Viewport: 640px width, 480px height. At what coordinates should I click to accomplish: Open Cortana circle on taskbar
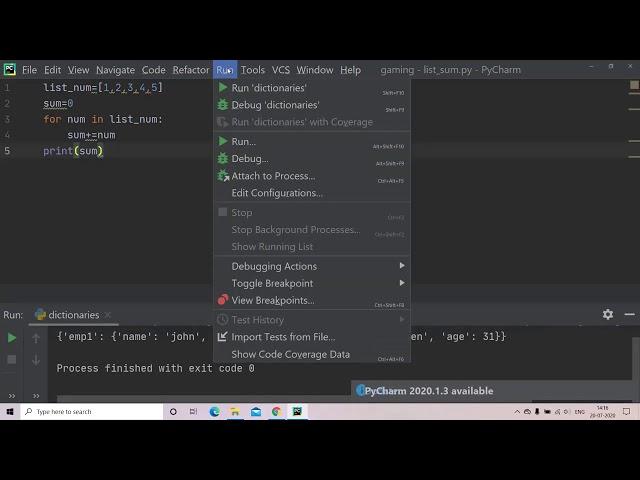point(173,411)
